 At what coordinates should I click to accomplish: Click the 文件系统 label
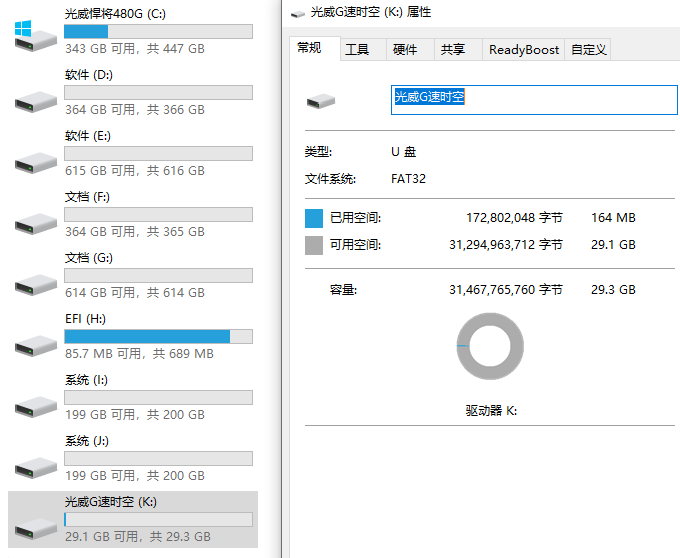tap(330, 179)
